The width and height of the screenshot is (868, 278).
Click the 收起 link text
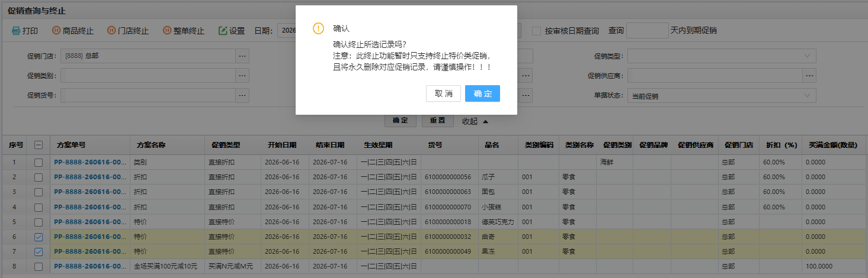click(470, 121)
